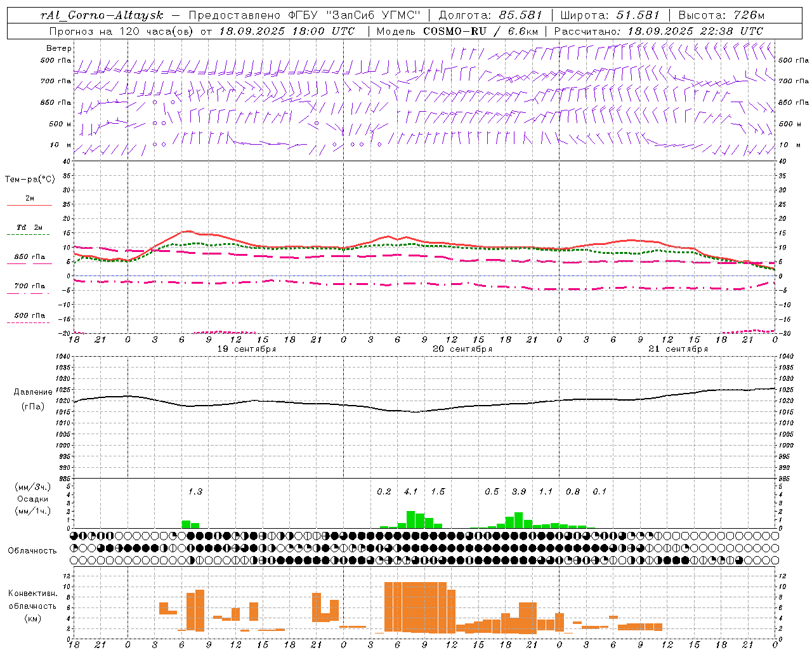
Task: Click the 700 гПа temperature legend entry
Action: pos(30,286)
